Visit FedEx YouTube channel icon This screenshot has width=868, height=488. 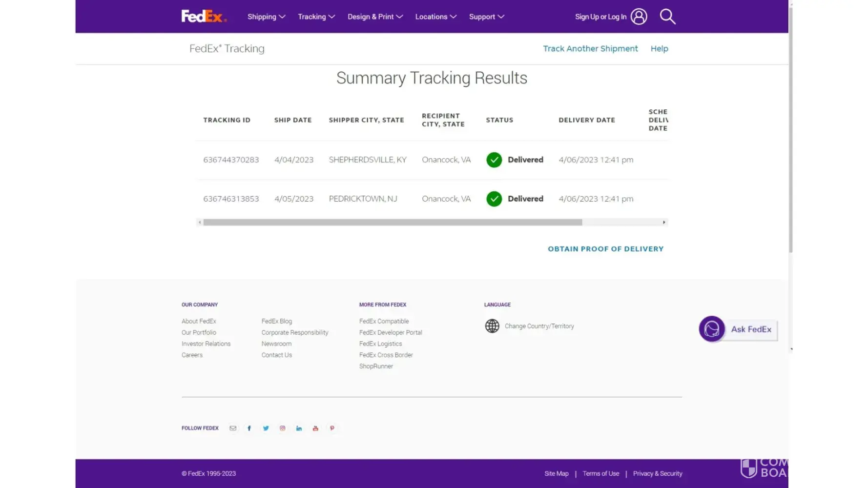click(315, 428)
